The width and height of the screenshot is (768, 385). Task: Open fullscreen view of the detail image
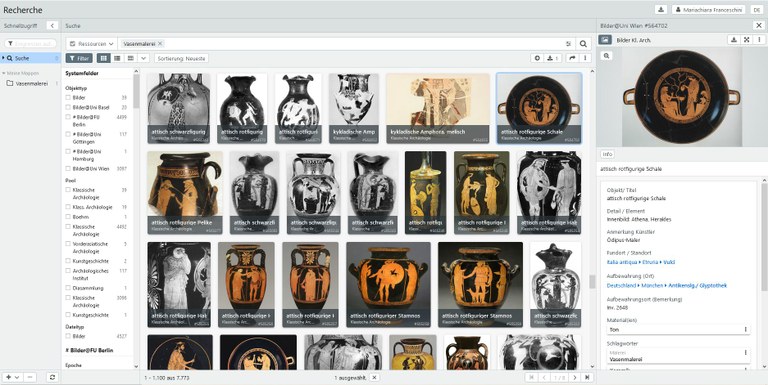pyautogui.click(x=746, y=40)
